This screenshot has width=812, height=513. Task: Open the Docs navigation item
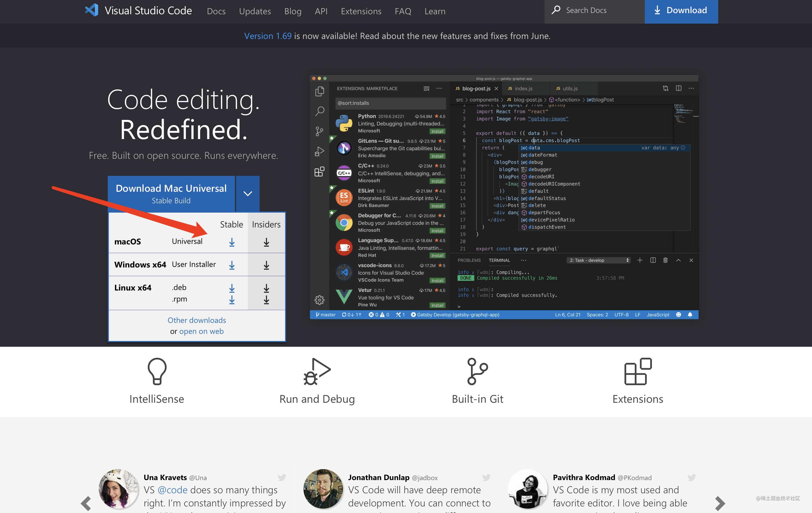coord(216,11)
